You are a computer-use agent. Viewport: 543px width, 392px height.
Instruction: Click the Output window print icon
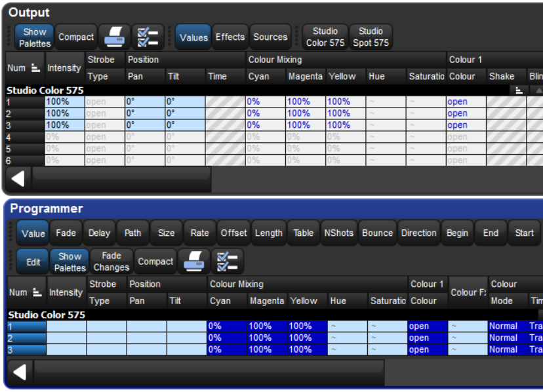coord(115,37)
